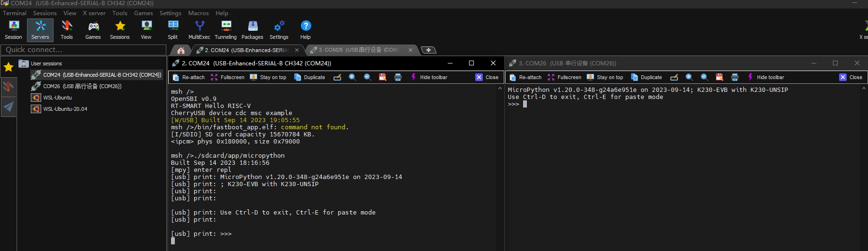
Task: Open the Settings gears toolbar icon
Action: (x=279, y=30)
